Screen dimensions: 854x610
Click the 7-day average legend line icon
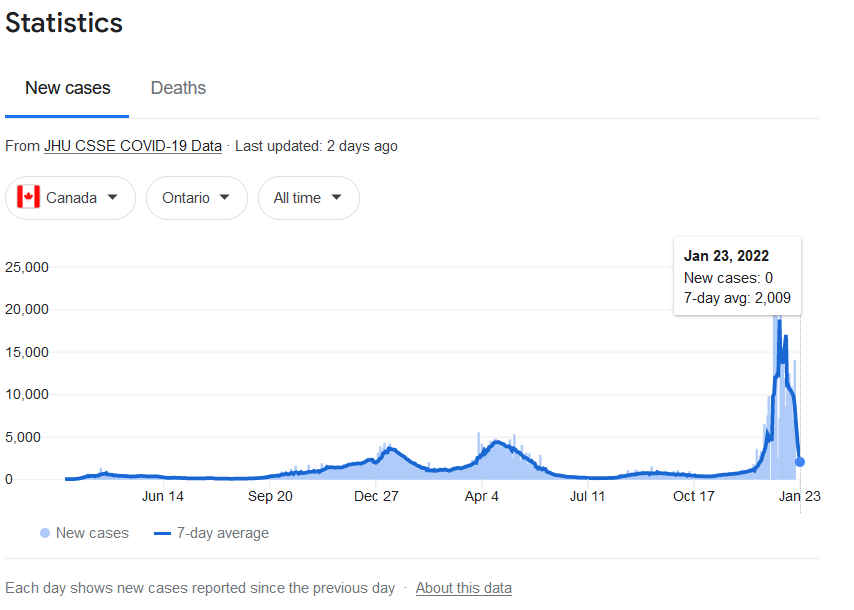(x=162, y=533)
